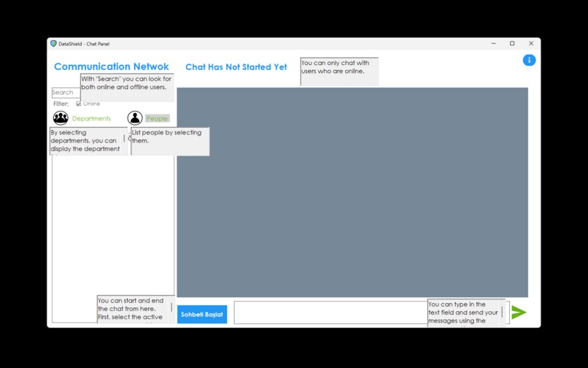Click the Communication Netwok heading
Image resolution: width=588 pixels, height=368 pixels.
click(112, 66)
